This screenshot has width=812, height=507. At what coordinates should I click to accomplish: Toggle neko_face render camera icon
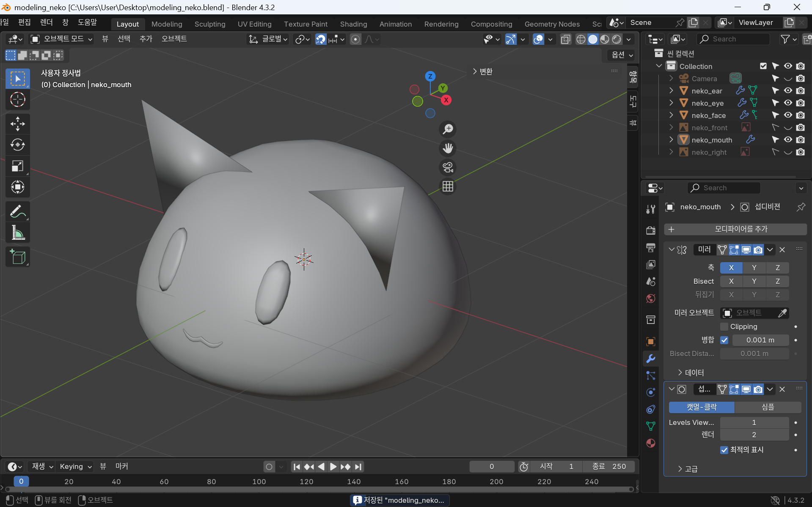[800, 115]
